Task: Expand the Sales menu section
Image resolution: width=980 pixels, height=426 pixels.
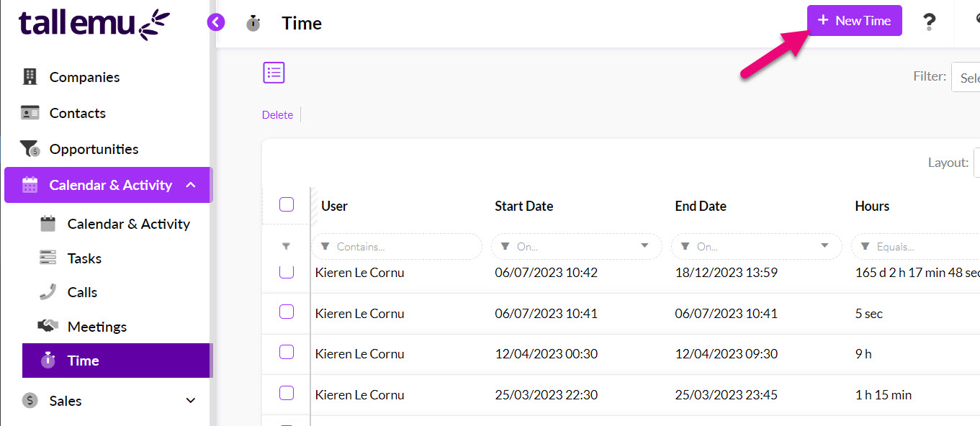Action: click(190, 401)
